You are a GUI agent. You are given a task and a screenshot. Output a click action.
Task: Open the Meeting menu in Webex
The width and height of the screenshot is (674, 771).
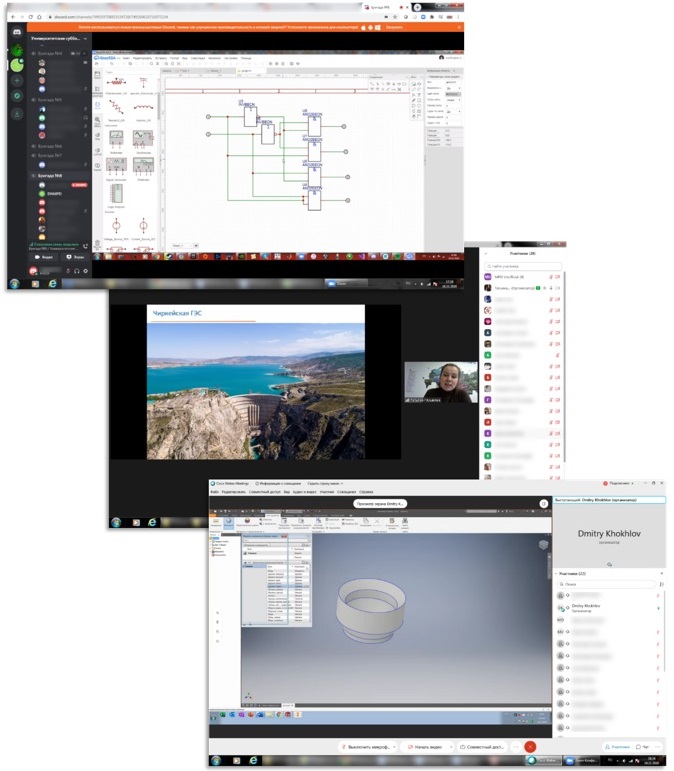point(347,492)
